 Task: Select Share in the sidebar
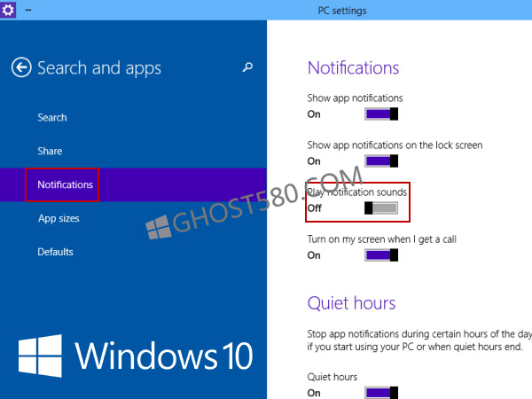(x=50, y=151)
